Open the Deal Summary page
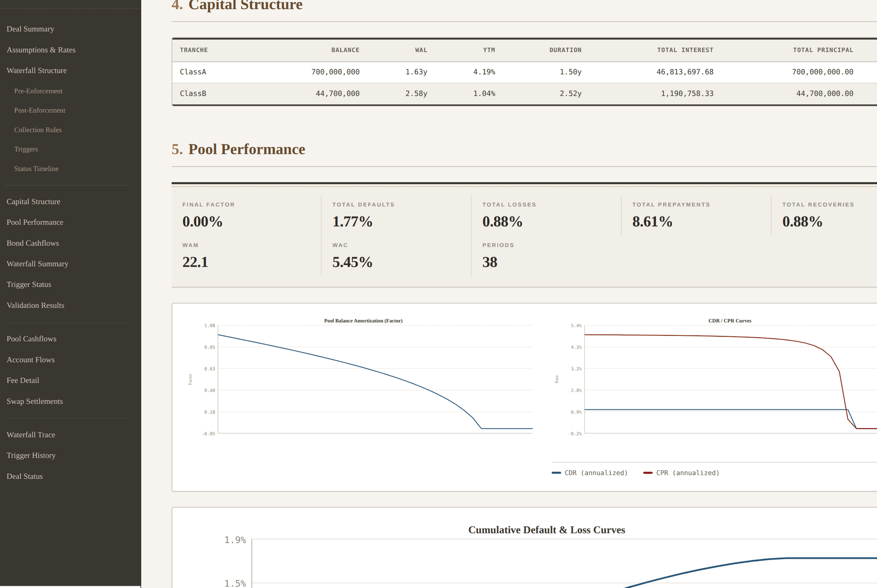Image resolution: width=877 pixels, height=588 pixels. (30, 29)
